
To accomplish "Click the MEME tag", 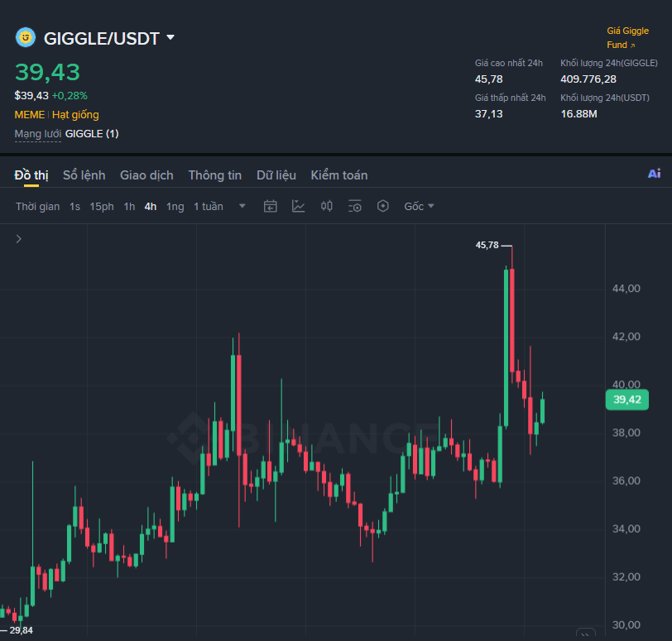I will 30,115.
